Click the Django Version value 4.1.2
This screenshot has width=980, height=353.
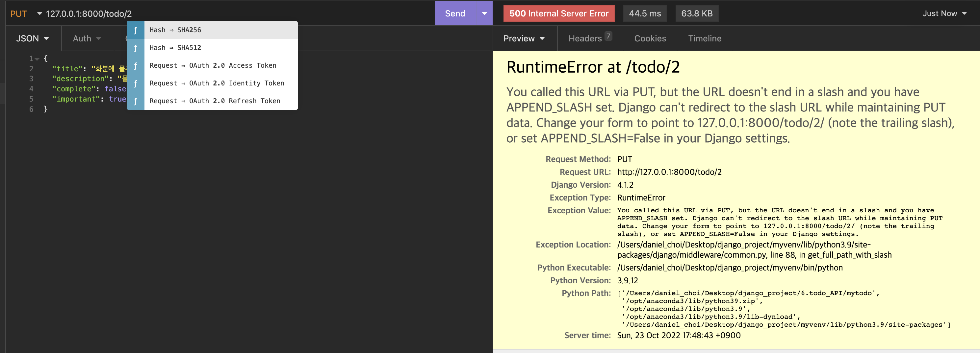pos(625,185)
